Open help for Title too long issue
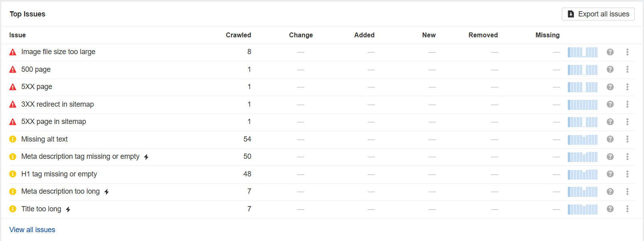 610,209
